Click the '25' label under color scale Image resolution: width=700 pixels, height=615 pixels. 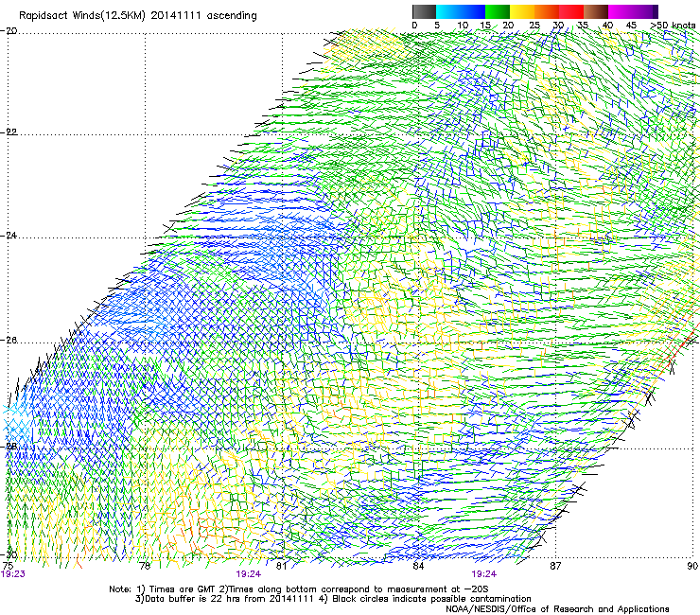coord(534,26)
